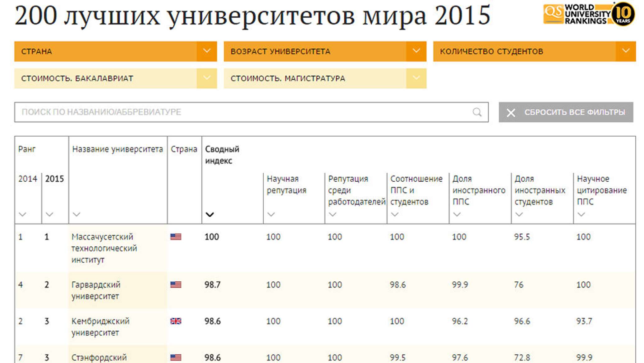Click Harvard's faculty ratio value 98.6
Viewport: 644px width, 363px height.
[398, 285]
